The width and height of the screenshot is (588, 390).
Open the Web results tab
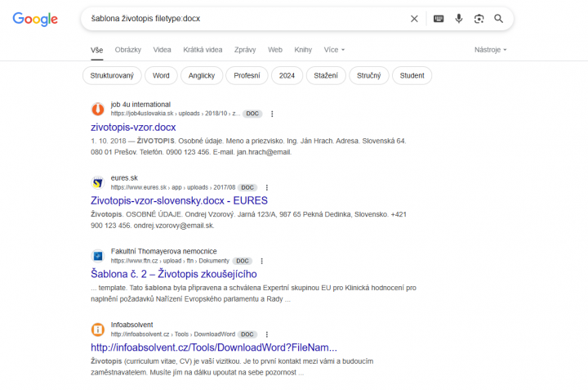coord(275,50)
